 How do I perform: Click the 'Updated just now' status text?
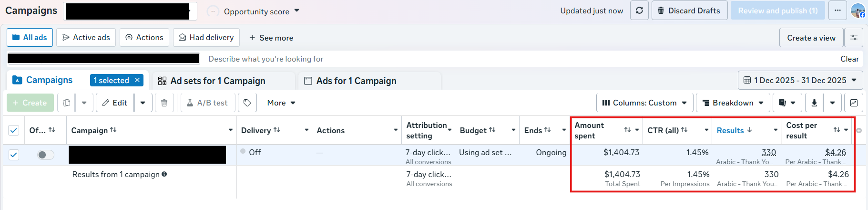click(x=592, y=10)
